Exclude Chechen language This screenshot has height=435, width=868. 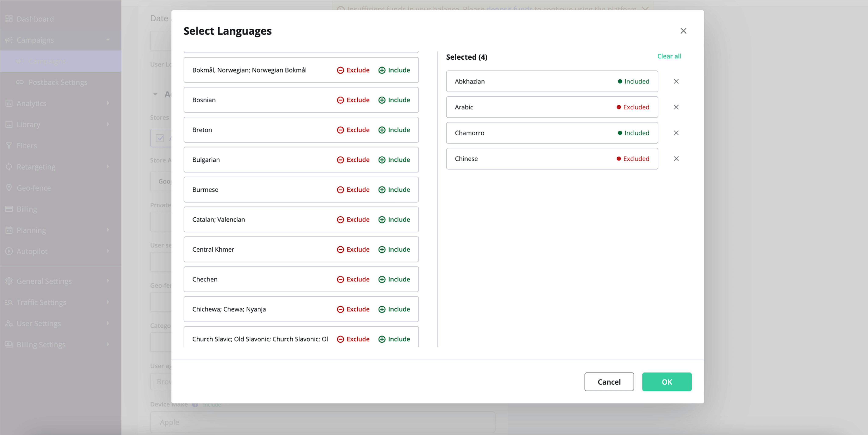(353, 279)
